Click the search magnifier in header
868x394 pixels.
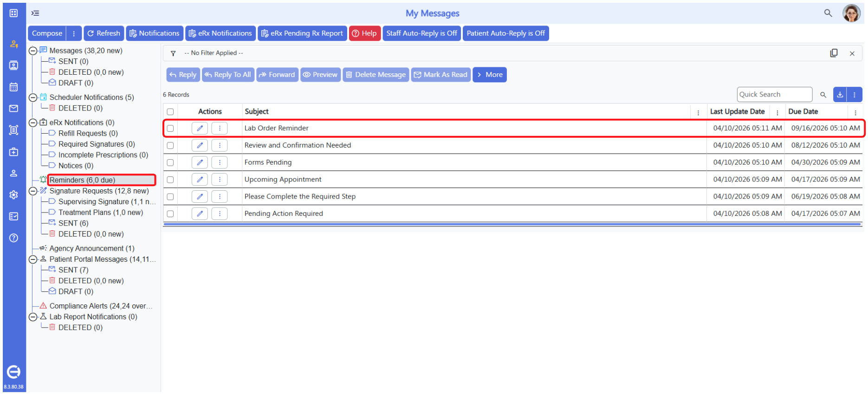pos(828,13)
